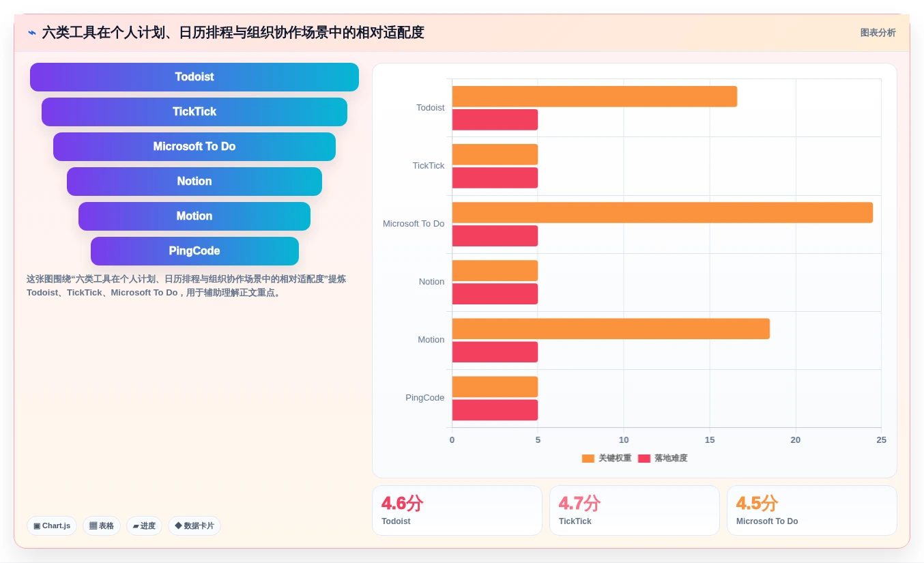
Task: Click the 数据卡片 tag chip
Action: (x=194, y=526)
